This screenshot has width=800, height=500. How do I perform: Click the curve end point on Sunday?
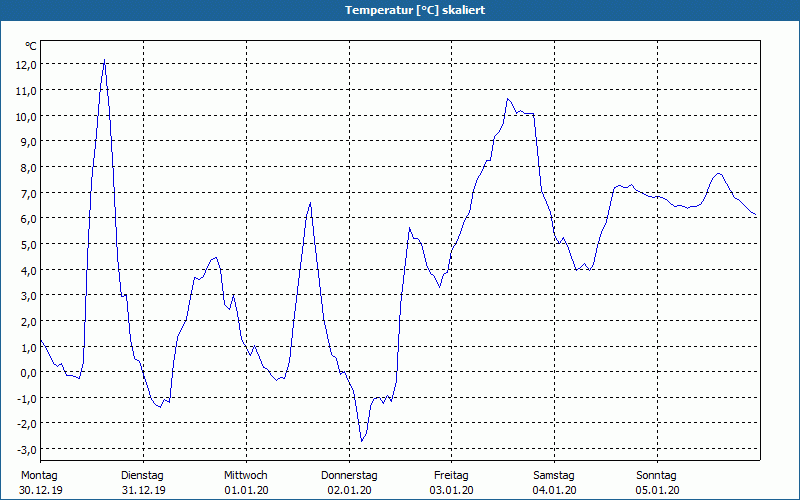(755, 215)
